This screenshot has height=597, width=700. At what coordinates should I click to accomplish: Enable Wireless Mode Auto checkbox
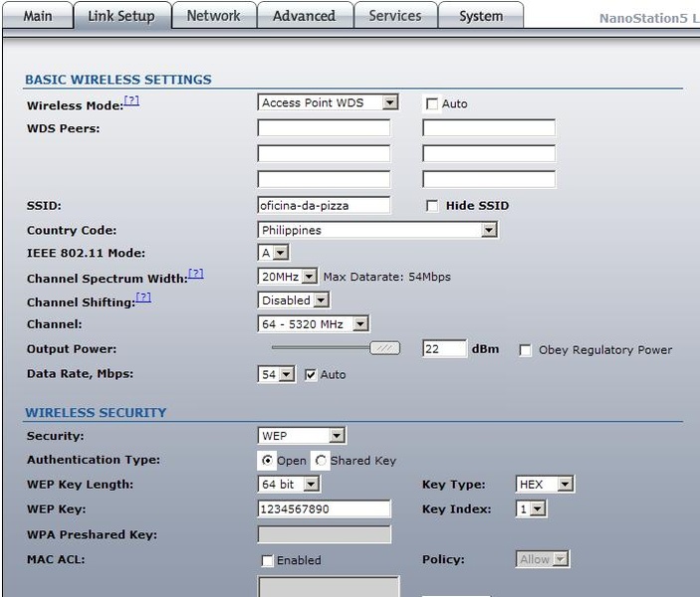click(432, 103)
